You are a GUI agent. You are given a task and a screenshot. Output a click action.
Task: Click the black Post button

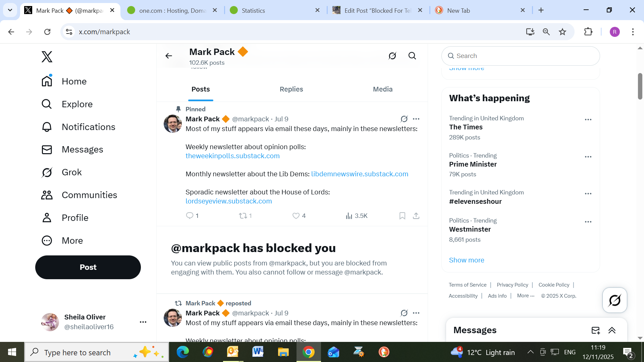coord(88,267)
